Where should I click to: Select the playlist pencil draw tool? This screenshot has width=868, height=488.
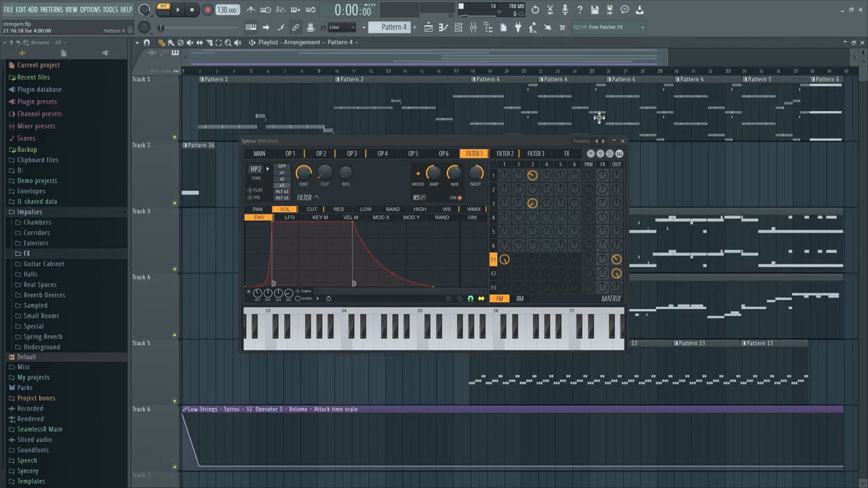pyautogui.click(x=161, y=42)
